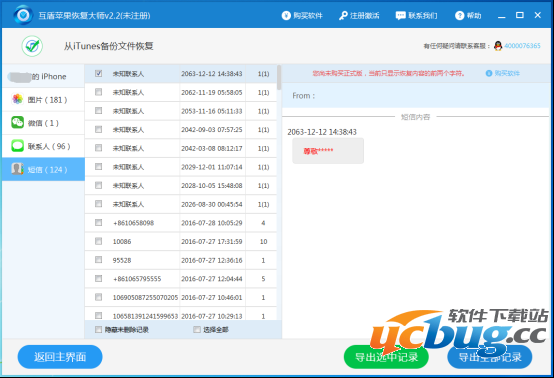Enable the 选择全部 select-all checkbox

[197, 330]
